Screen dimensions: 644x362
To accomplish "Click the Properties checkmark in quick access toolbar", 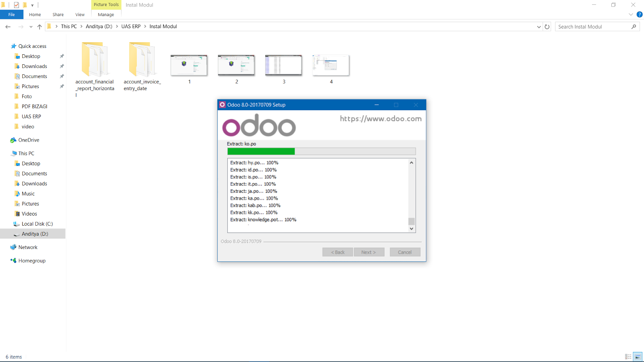I will click(16, 5).
